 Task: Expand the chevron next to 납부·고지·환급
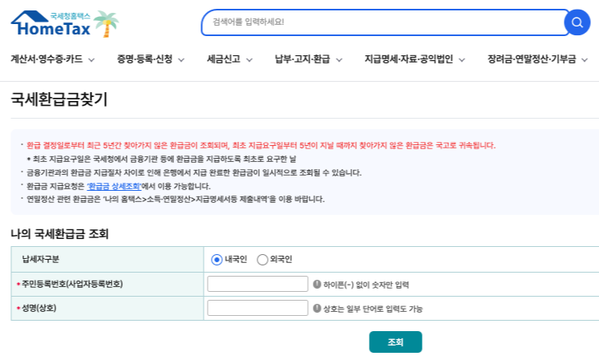(x=339, y=60)
